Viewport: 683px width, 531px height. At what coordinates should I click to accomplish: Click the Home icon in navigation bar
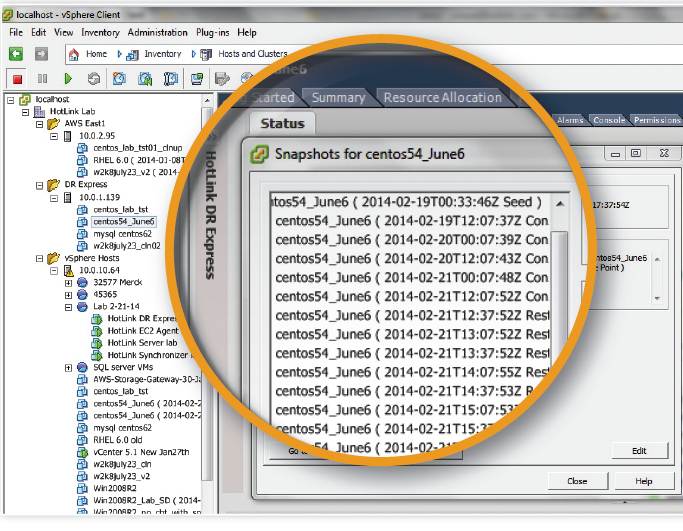pyautogui.click(x=74, y=54)
